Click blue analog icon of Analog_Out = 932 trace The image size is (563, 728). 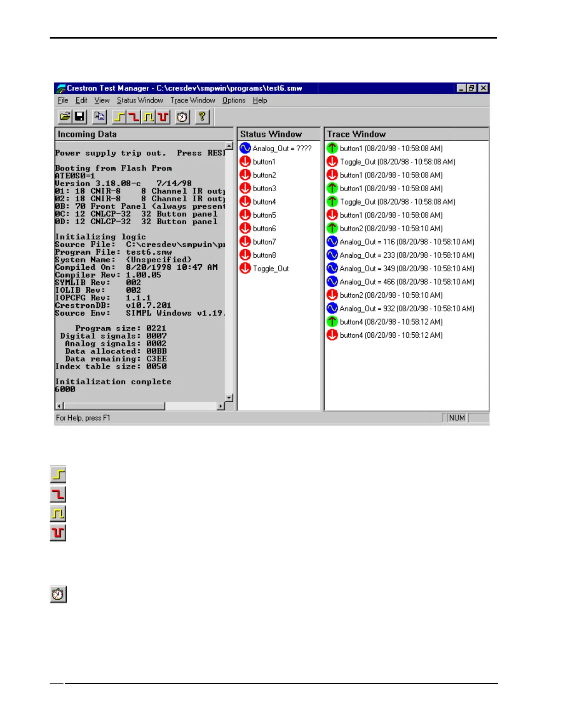tap(332, 308)
